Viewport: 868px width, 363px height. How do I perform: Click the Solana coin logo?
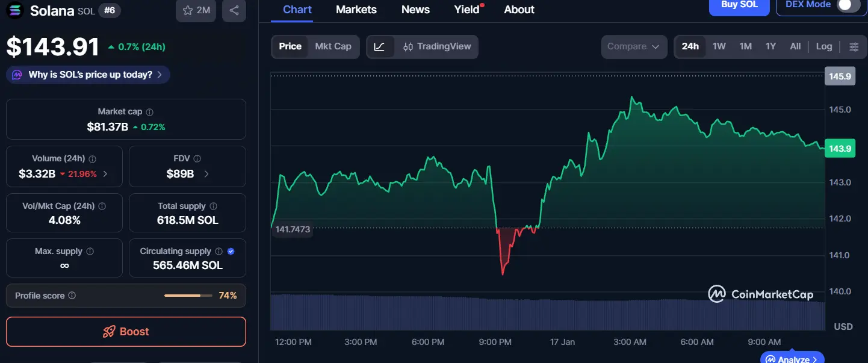(x=13, y=10)
